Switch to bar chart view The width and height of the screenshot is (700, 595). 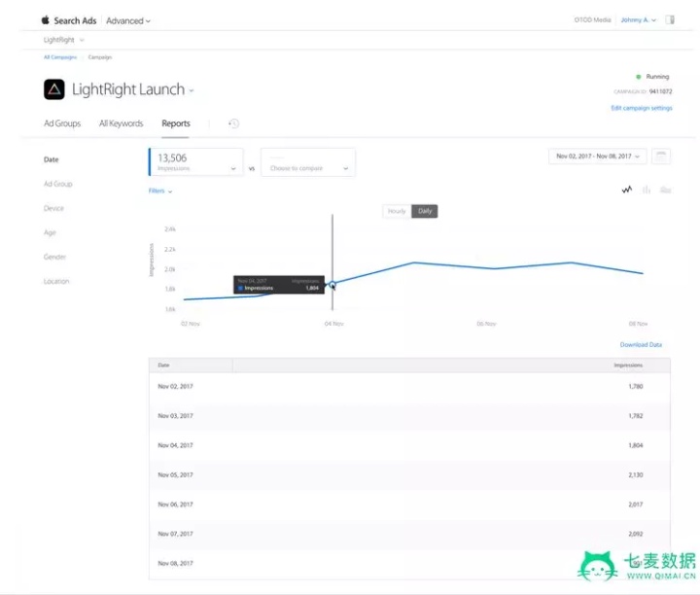pyautogui.click(x=647, y=190)
